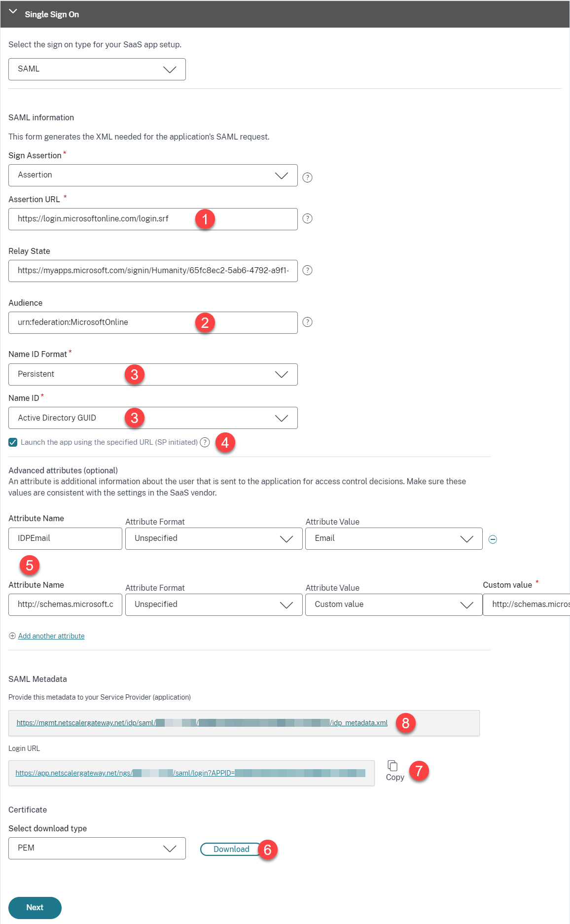Open the Name ID dropdown

coord(153,418)
